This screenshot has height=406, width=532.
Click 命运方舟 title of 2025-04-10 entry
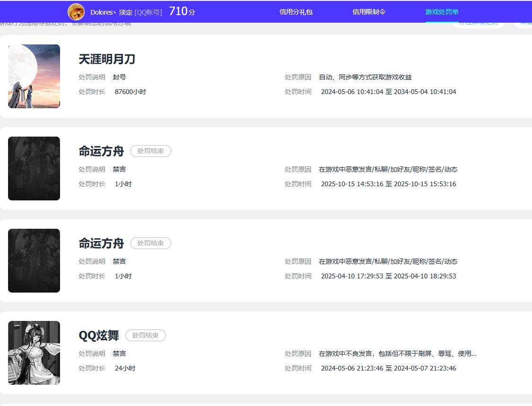coord(101,243)
